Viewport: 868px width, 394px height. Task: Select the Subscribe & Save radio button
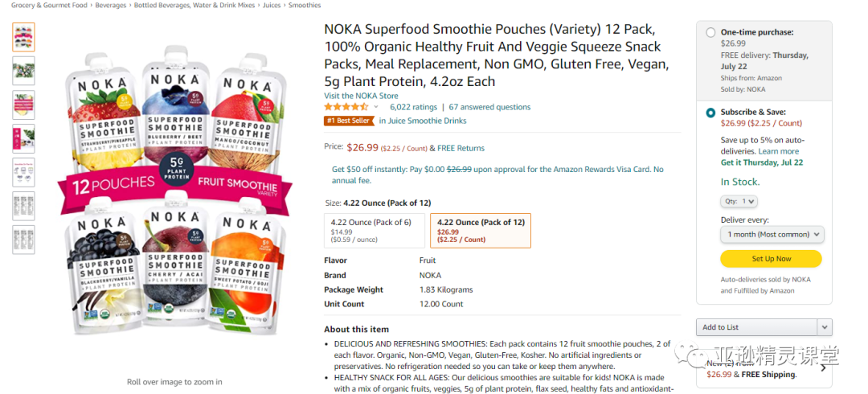point(710,113)
